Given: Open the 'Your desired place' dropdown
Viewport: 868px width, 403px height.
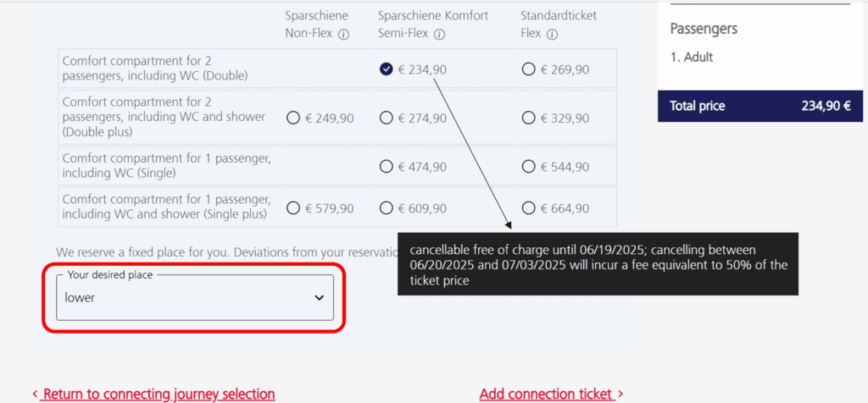Looking at the screenshot, I should tap(195, 297).
